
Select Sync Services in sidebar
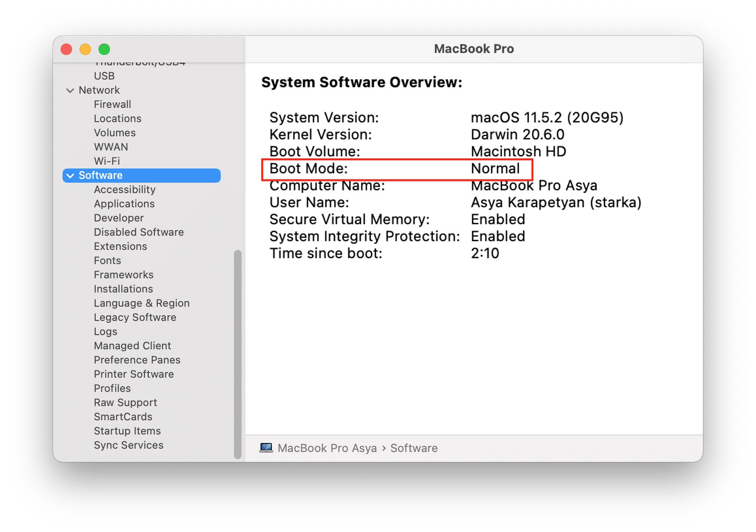pyautogui.click(x=128, y=445)
